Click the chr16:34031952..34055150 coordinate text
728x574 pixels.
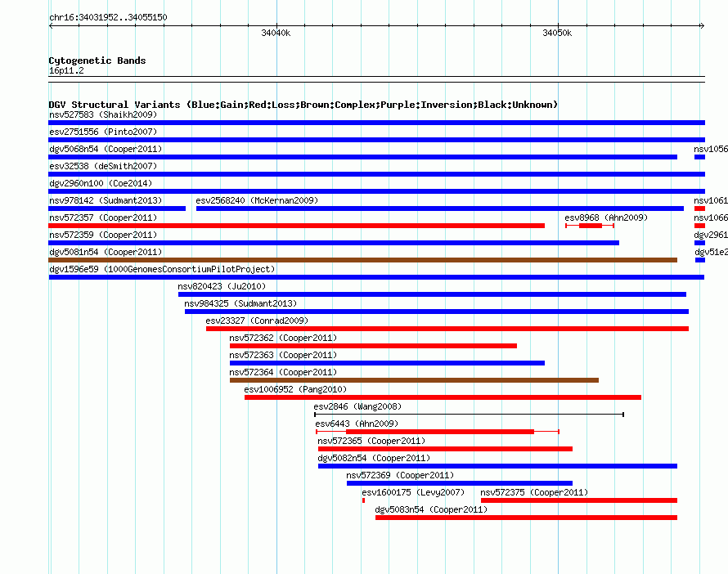108,17
